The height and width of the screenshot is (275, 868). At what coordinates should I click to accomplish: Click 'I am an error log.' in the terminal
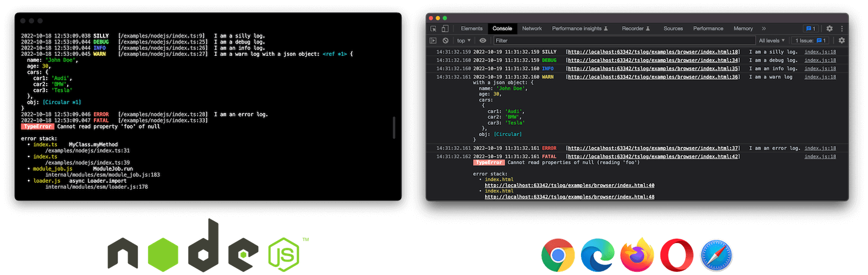point(241,114)
